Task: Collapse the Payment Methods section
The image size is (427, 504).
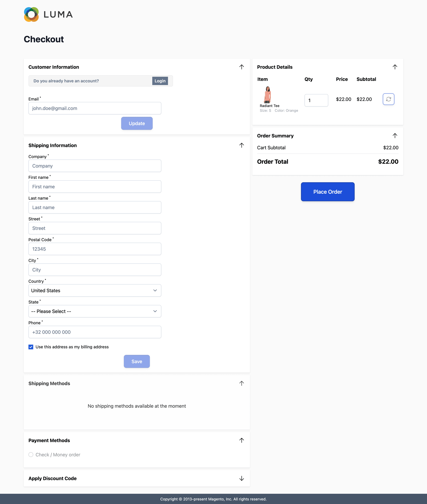Action: 241,440
